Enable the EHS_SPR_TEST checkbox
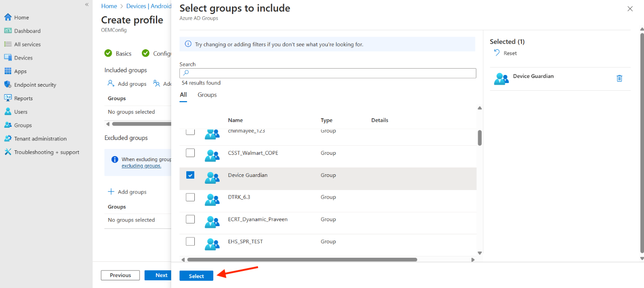 tap(190, 242)
